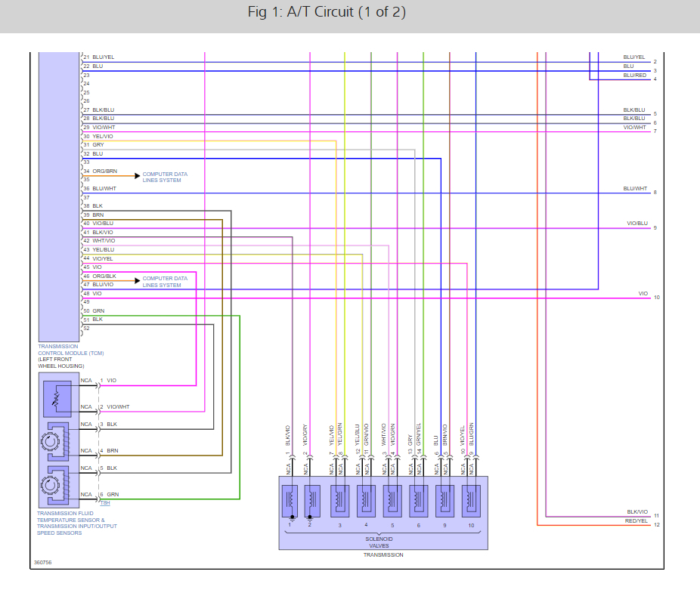Viewport: 700px width, 593px height.
Task: Select solenoid valve 3 symbol
Action: click(x=339, y=501)
